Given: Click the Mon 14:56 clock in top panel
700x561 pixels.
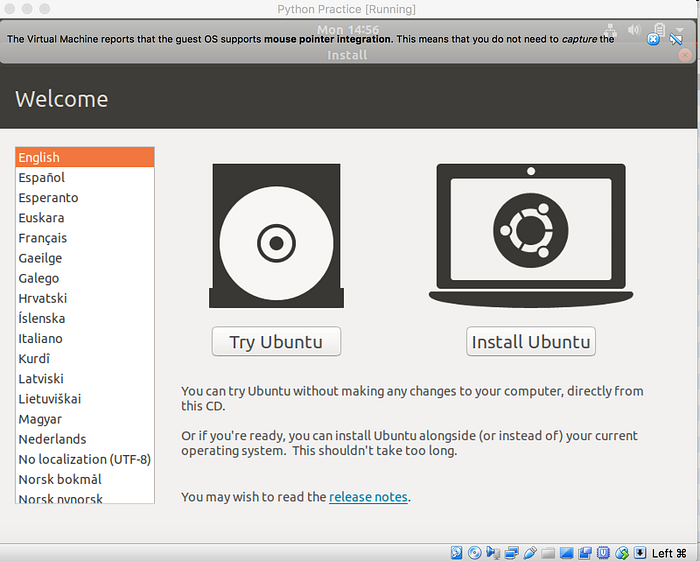Looking at the screenshot, I should coord(348,29).
